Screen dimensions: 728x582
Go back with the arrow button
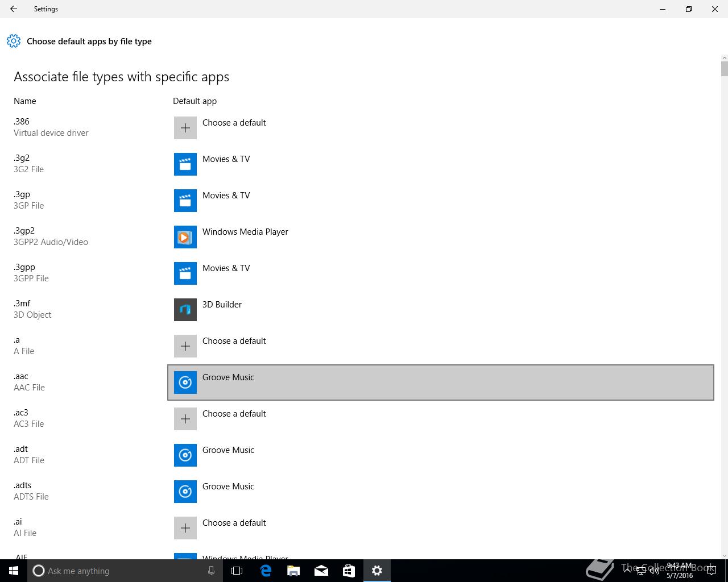pyautogui.click(x=14, y=9)
